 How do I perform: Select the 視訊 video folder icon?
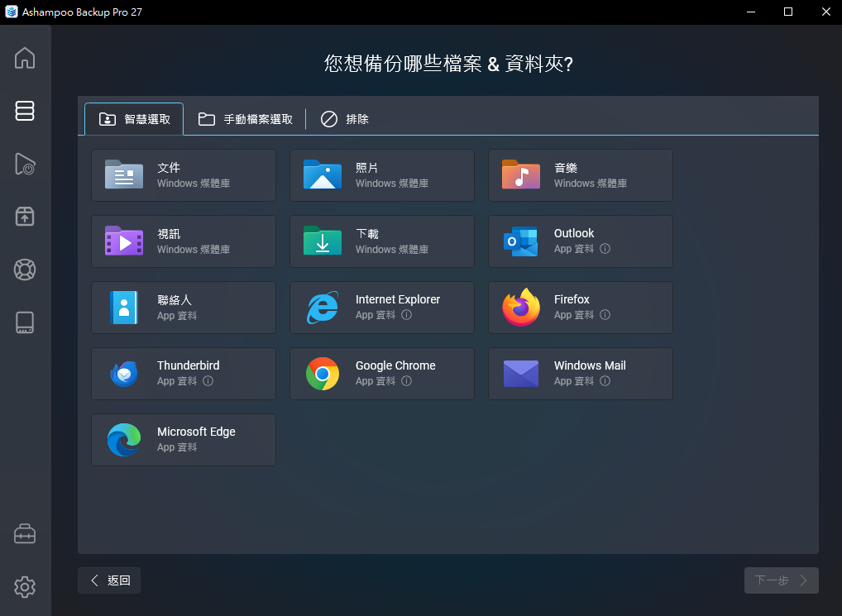[124, 241]
